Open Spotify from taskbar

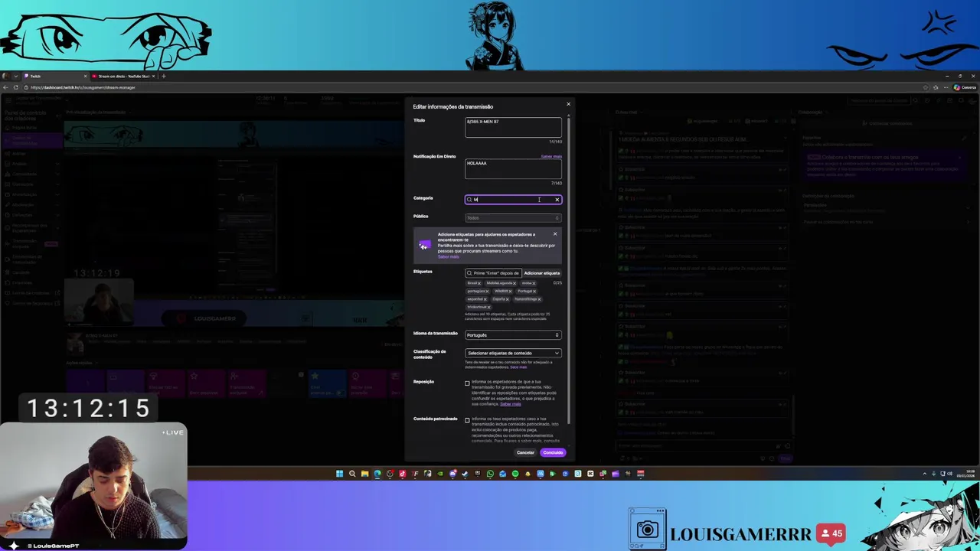(x=515, y=474)
